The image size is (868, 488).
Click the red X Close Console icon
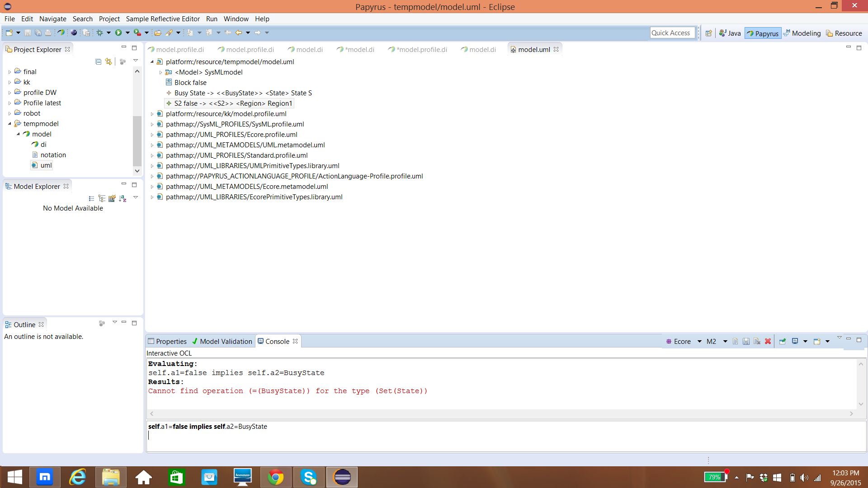(x=768, y=342)
